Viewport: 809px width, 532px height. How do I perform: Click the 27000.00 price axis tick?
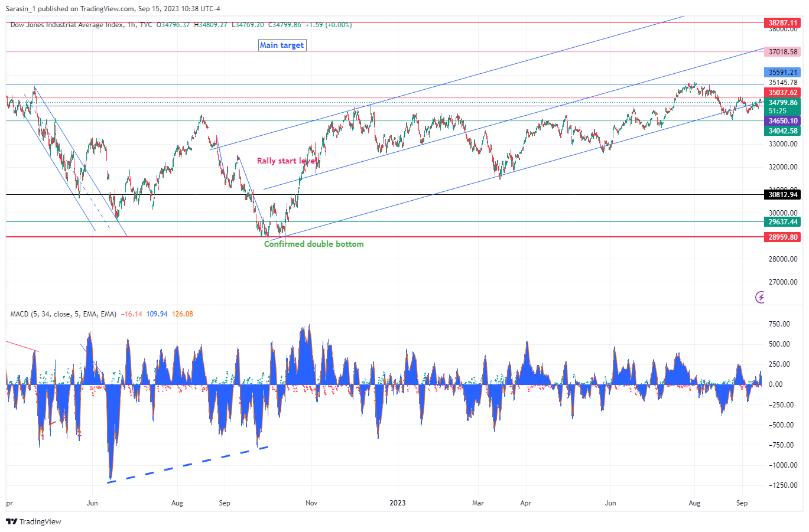(x=782, y=282)
